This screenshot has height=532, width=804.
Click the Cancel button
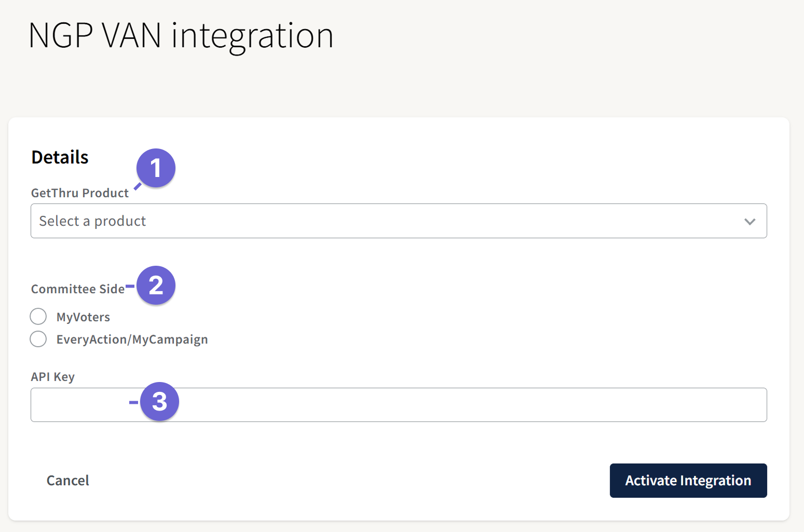point(68,481)
